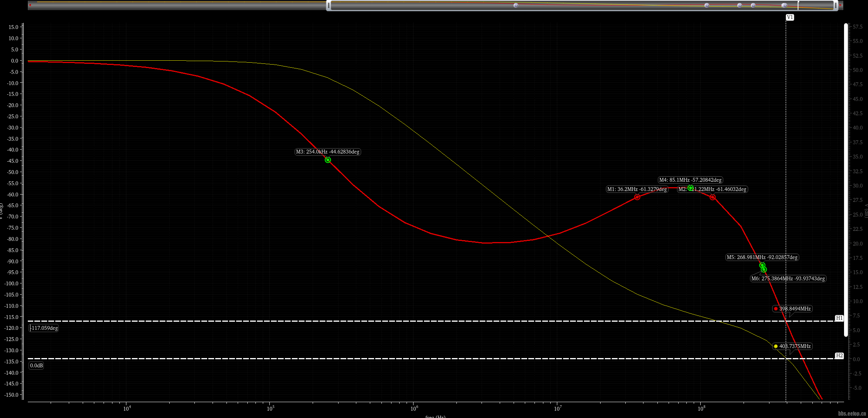Select the H1 horizontal marker label

click(839, 318)
